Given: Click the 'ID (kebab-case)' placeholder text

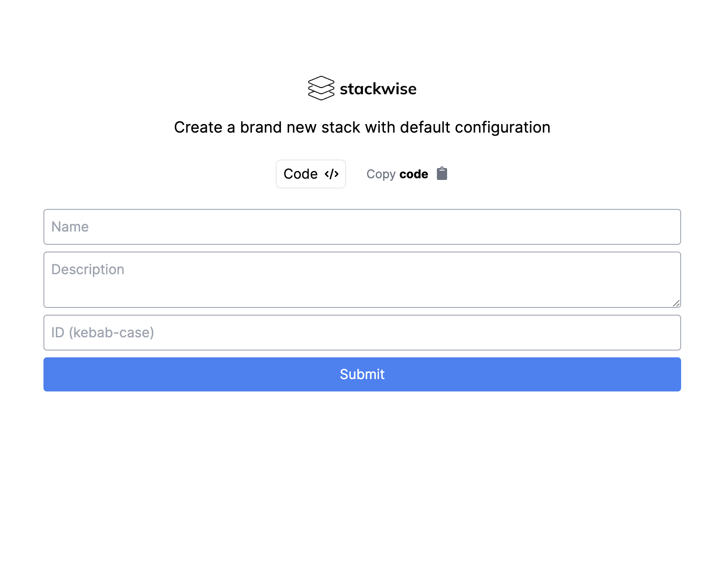Looking at the screenshot, I should (x=103, y=333).
